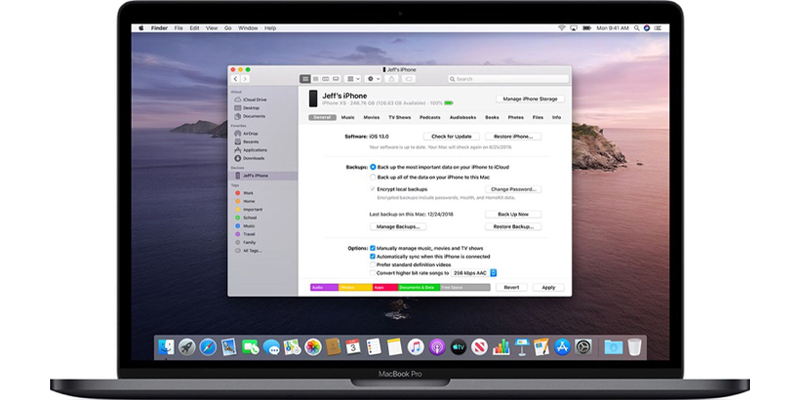Click Manage iPhone Storage button
Viewport: 800px width, 400px height.
point(530,99)
